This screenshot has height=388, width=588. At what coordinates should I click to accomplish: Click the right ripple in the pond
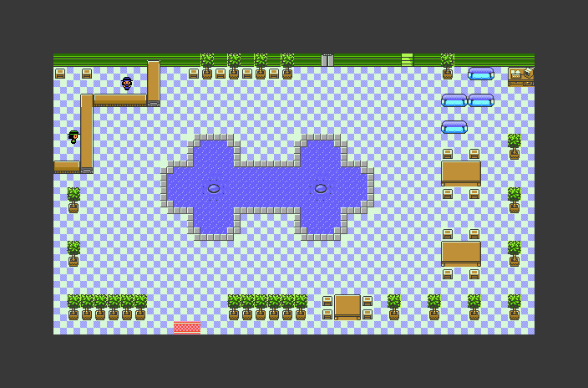pyautogui.click(x=321, y=188)
